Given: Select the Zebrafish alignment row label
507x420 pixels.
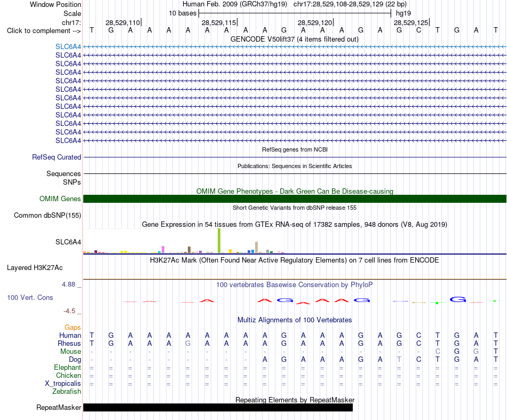Looking at the screenshot, I should tap(67, 392).
